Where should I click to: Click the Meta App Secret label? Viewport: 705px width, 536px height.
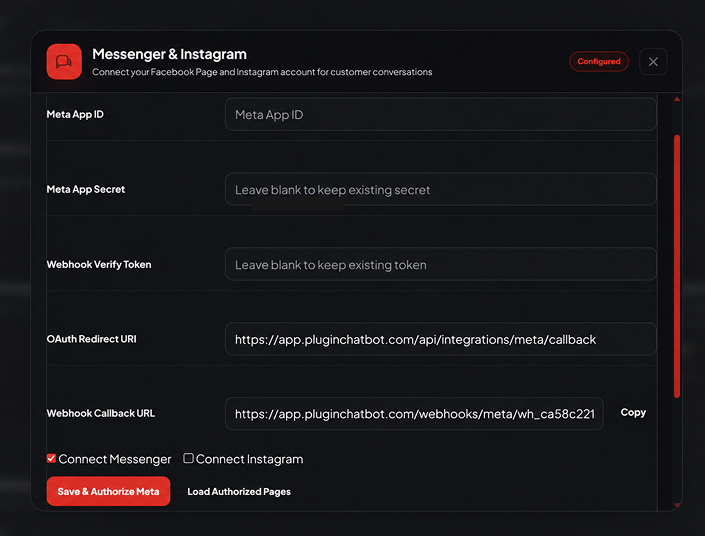[85, 189]
